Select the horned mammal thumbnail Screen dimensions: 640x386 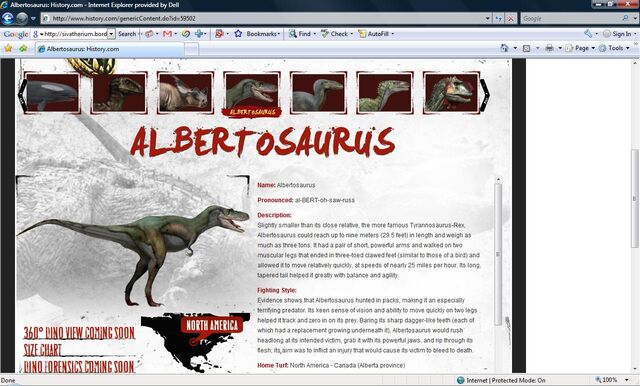coord(185,93)
